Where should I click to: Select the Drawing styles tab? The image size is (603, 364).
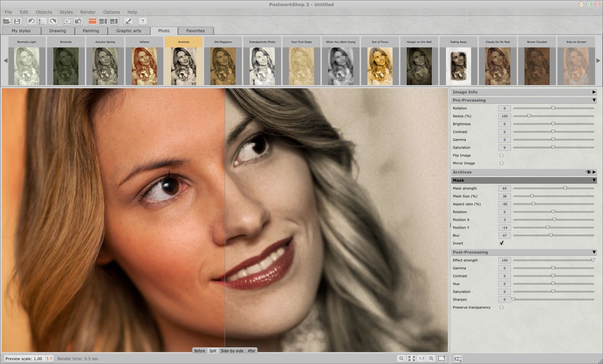(57, 30)
